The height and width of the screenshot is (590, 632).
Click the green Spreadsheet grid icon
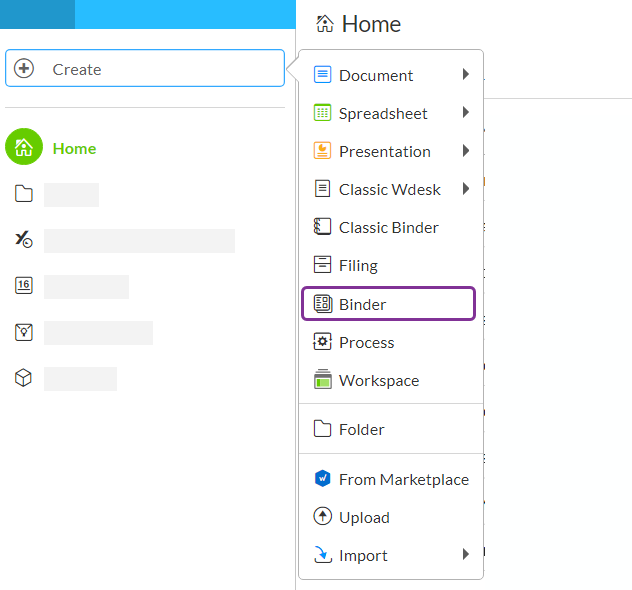[322, 112]
